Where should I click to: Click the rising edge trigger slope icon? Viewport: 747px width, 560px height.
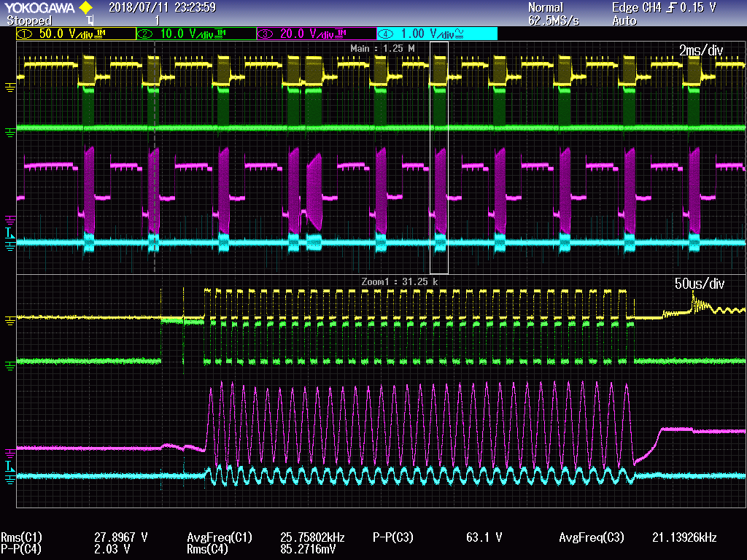pyautogui.click(x=670, y=7)
